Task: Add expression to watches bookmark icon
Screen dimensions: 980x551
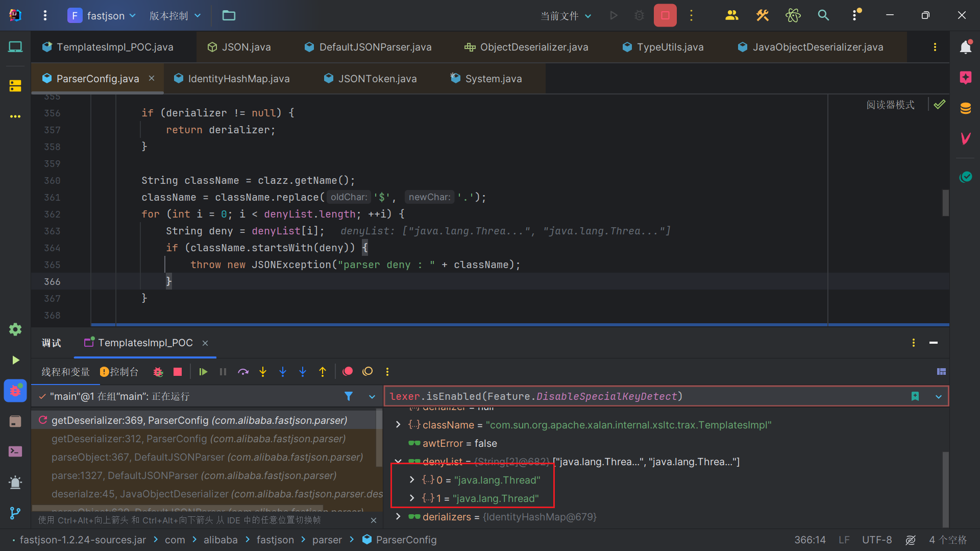Action: [915, 396]
